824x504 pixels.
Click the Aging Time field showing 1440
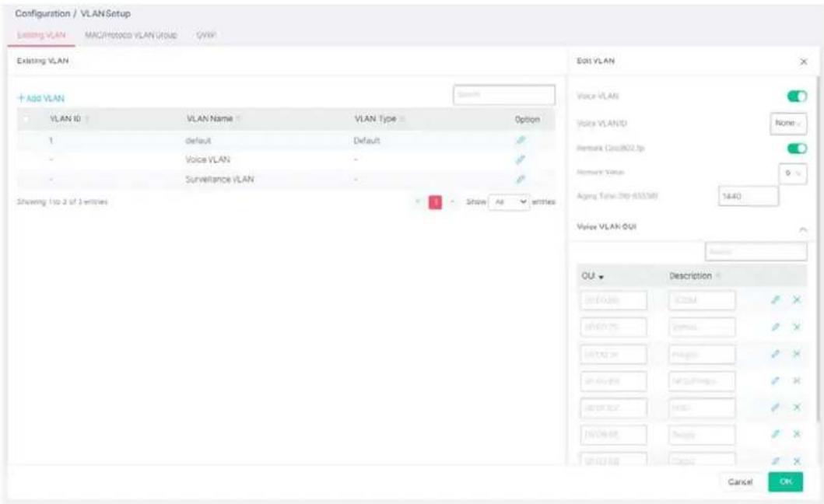pyautogui.click(x=748, y=196)
